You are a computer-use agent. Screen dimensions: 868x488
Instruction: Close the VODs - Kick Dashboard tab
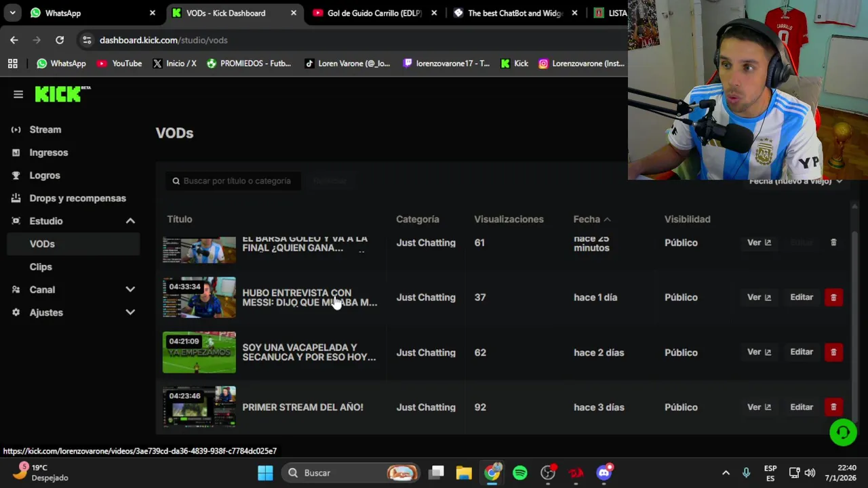(293, 13)
